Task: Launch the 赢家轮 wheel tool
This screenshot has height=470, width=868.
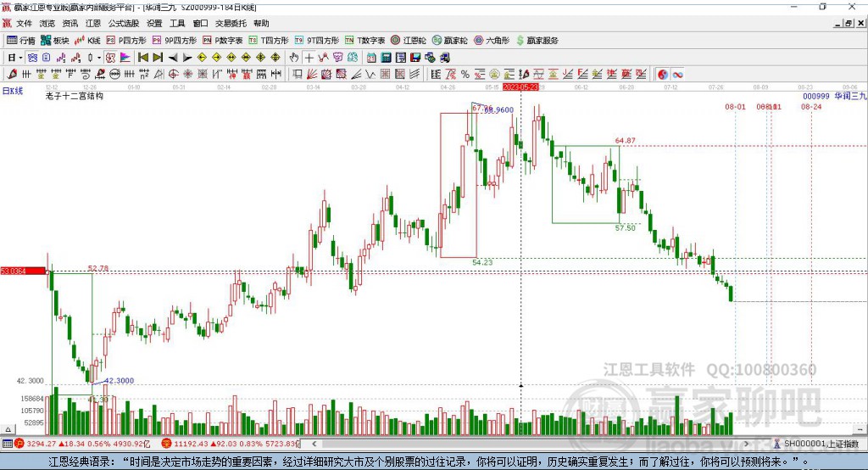Action: [449, 41]
